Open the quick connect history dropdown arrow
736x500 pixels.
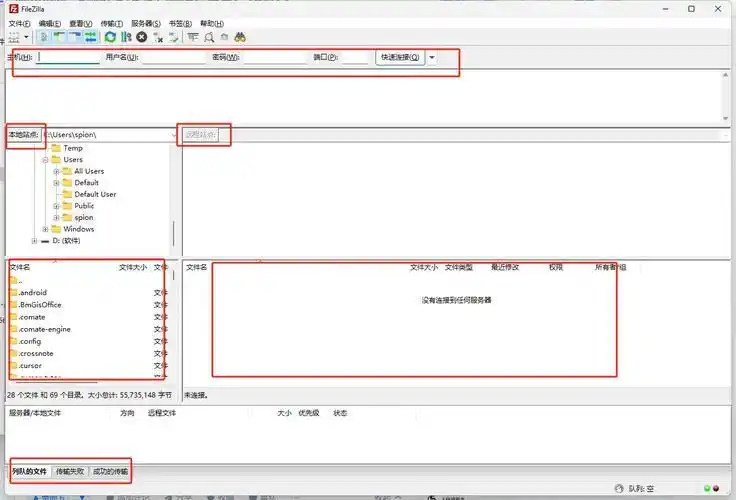(x=432, y=57)
